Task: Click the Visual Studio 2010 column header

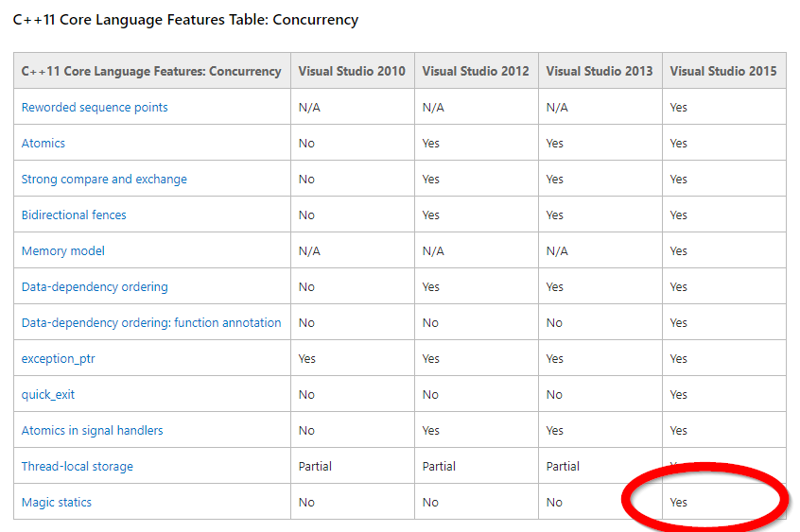Action: [352, 71]
